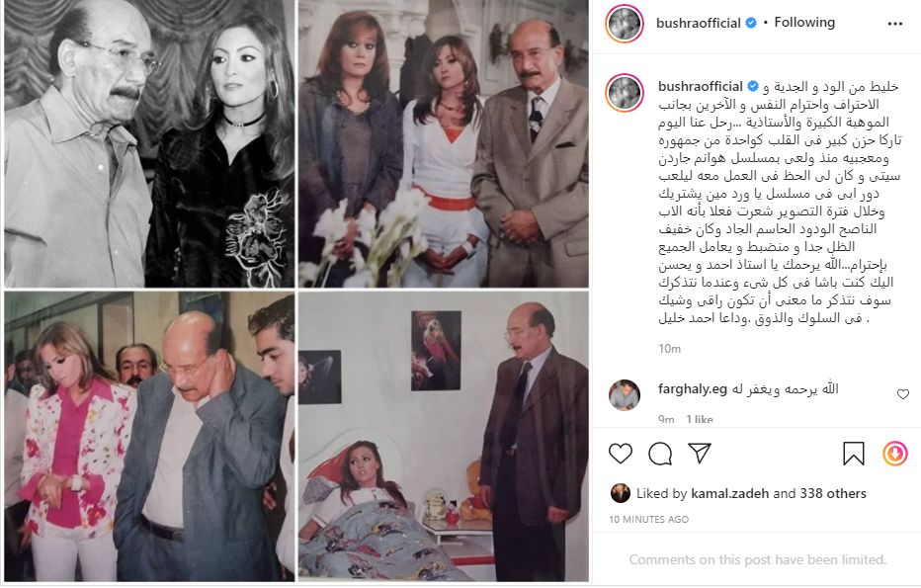
Task: Show the list of 338 others who liked
Action: (832, 493)
